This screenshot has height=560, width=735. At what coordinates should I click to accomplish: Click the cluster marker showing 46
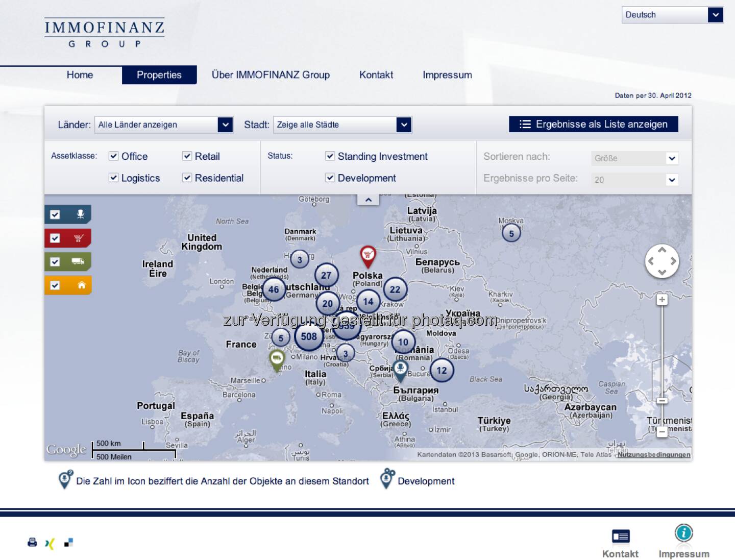[x=274, y=289]
